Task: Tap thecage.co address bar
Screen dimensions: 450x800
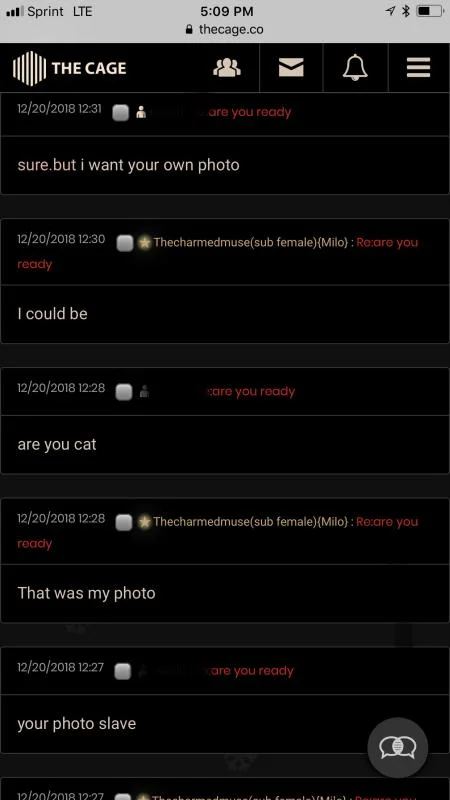Action: point(225,29)
